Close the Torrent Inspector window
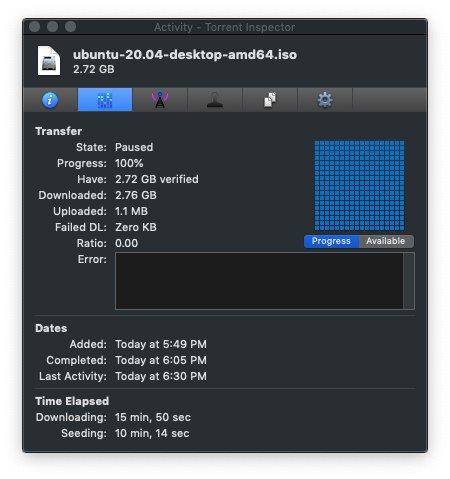450x479 pixels. 35,27
